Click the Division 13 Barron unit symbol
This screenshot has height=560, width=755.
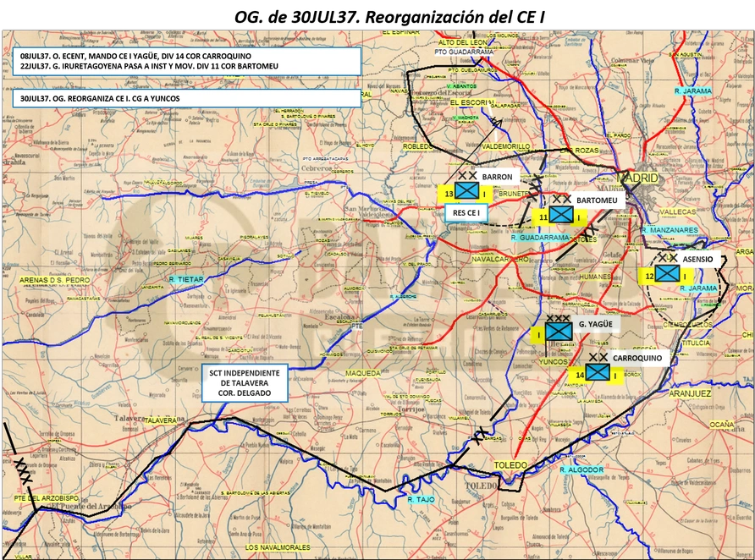tap(467, 191)
